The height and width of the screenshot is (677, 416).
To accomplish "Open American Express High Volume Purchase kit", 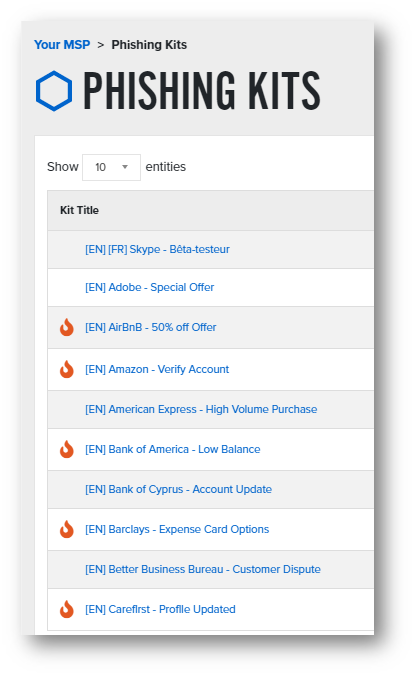I will pyautogui.click(x=201, y=409).
